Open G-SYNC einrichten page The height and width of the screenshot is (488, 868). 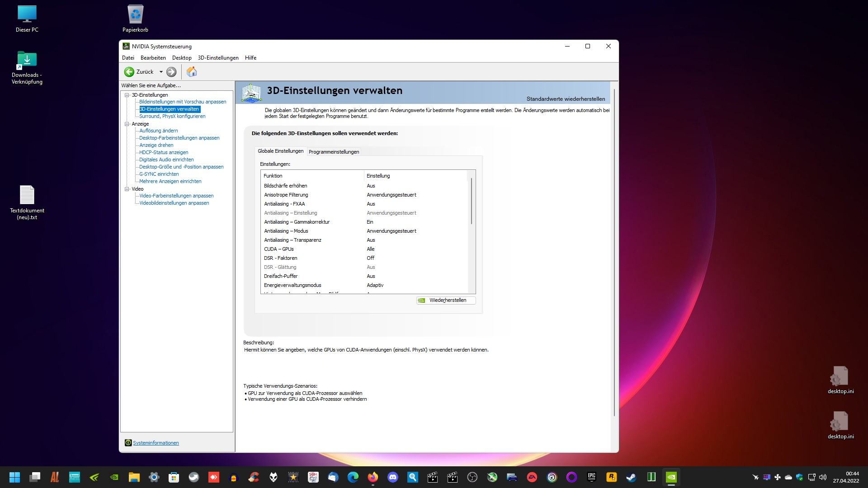click(x=159, y=174)
